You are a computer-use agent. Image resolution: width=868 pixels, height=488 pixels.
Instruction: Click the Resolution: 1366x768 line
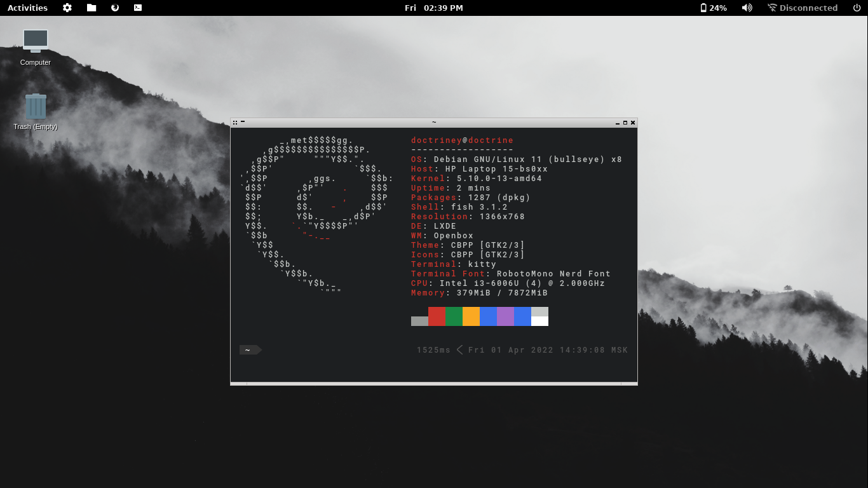click(468, 217)
